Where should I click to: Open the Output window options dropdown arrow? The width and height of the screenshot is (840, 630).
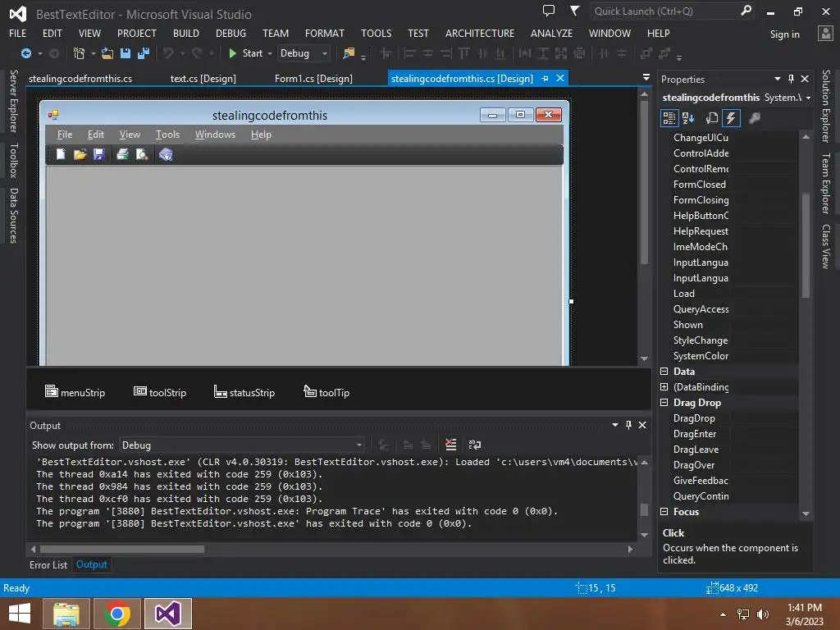pyautogui.click(x=614, y=425)
